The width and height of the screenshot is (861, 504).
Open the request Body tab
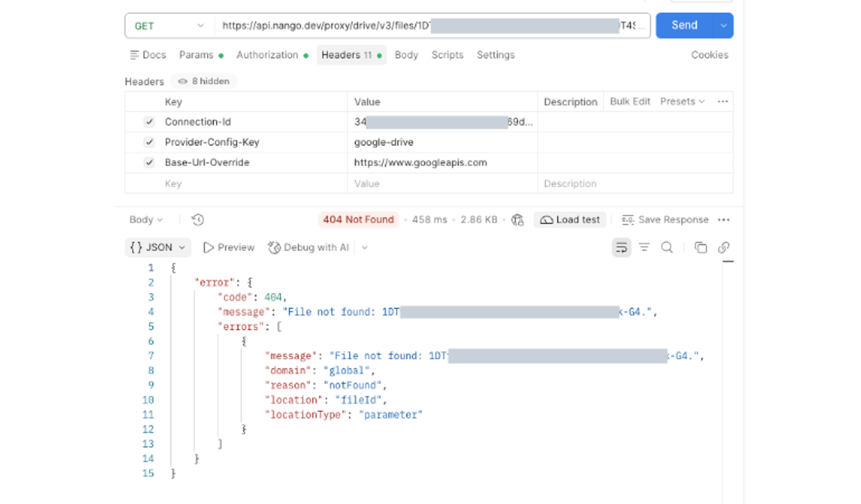(x=407, y=55)
